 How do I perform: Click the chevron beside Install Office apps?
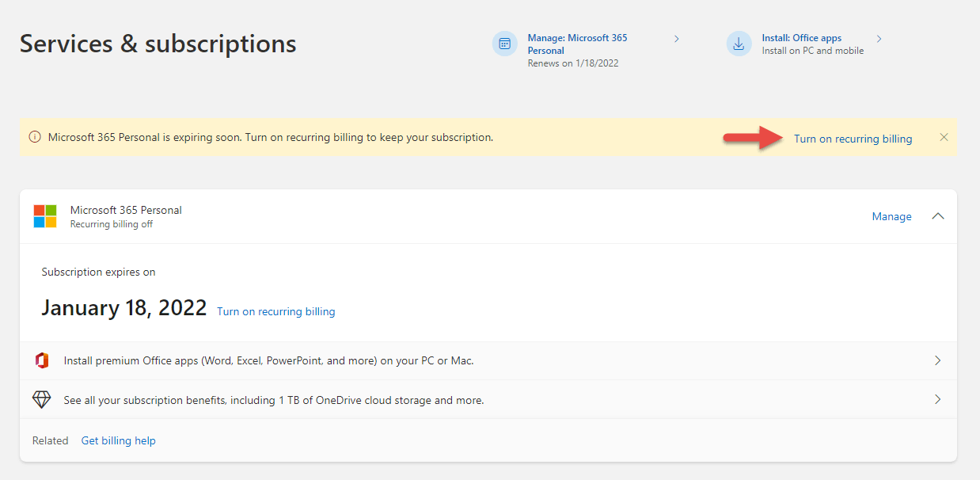tap(879, 37)
